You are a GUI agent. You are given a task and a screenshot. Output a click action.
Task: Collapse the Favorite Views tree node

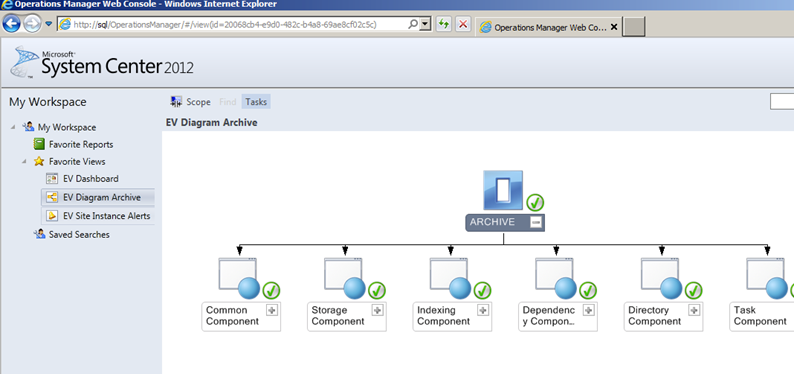click(24, 161)
